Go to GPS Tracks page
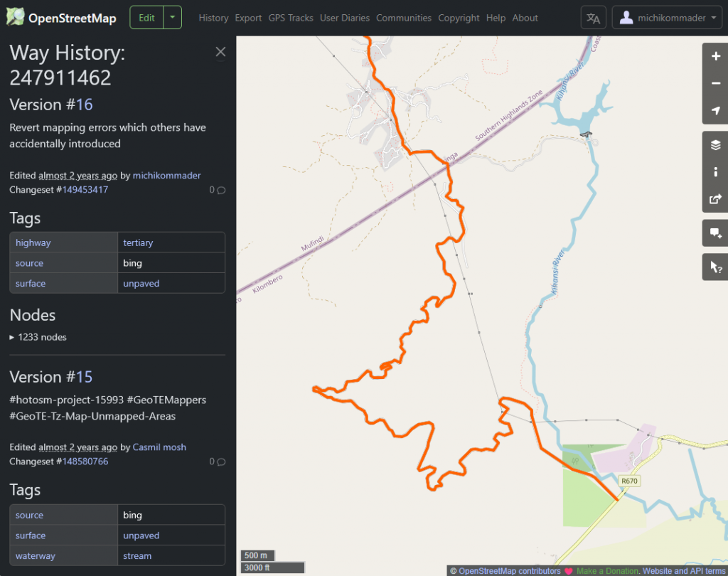 [291, 18]
